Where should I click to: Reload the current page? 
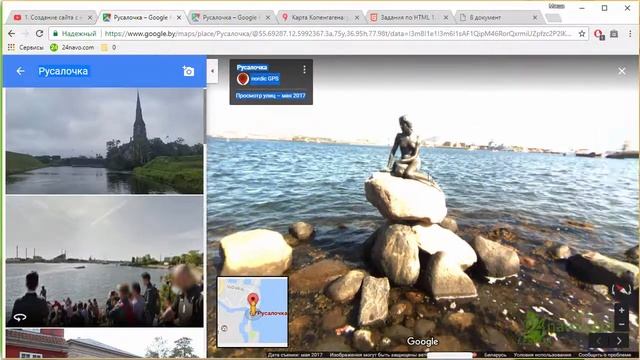click(39, 33)
